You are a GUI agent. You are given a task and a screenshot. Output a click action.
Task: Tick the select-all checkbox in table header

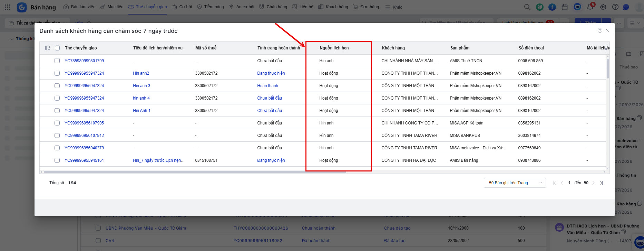pyautogui.click(x=57, y=48)
